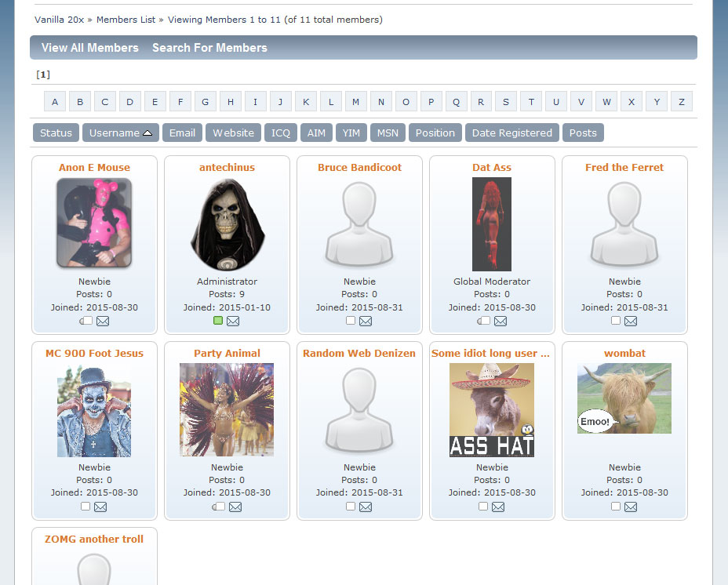This screenshot has width=728, height=585.
Task: Open wombat profile name link
Action: tap(624, 354)
